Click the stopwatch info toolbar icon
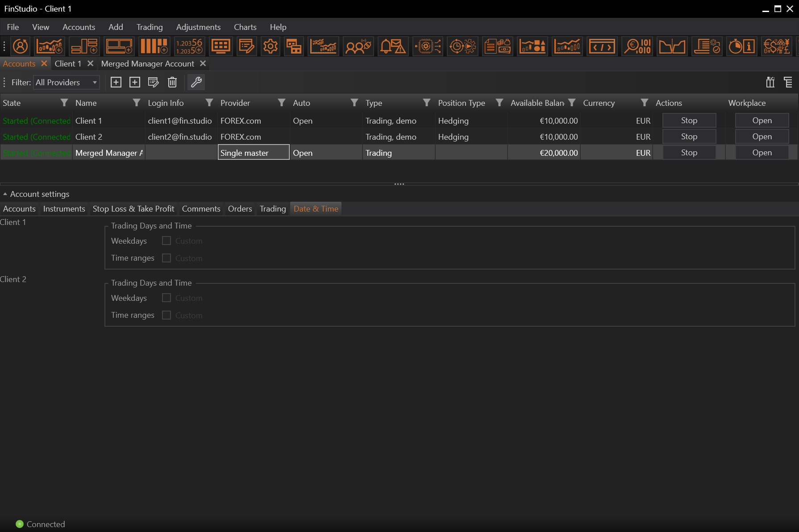This screenshot has width=799, height=532. (x=741, y=46)
